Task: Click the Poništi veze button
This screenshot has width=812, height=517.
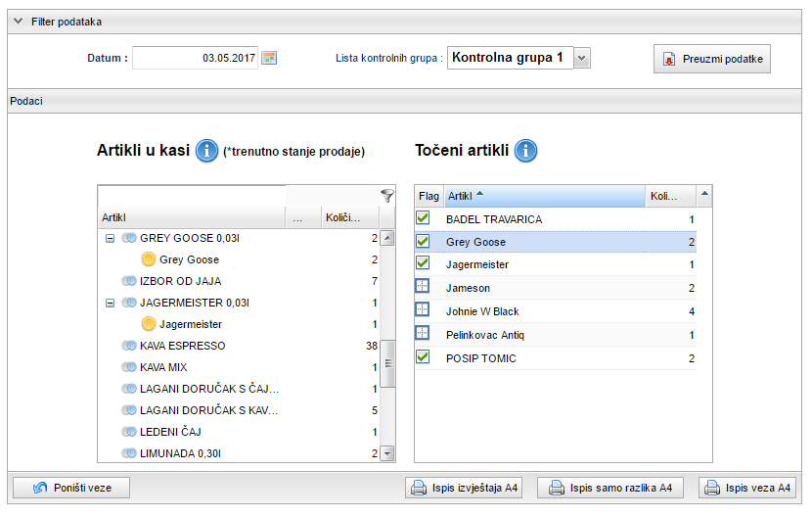Action: 68,488
